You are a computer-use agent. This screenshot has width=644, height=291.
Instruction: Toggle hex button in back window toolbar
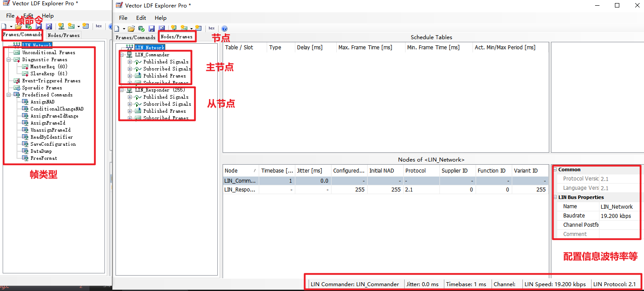[99, 26]
